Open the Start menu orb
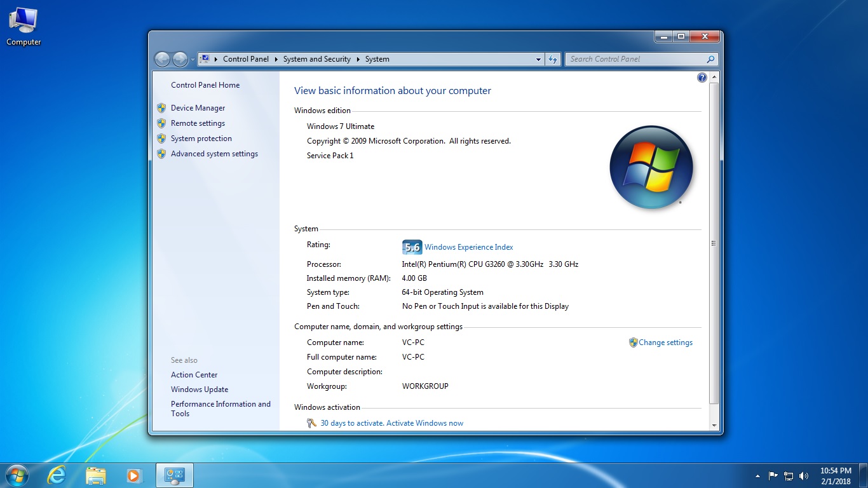This screenshot has height=488, width=868. click(17, 475)
